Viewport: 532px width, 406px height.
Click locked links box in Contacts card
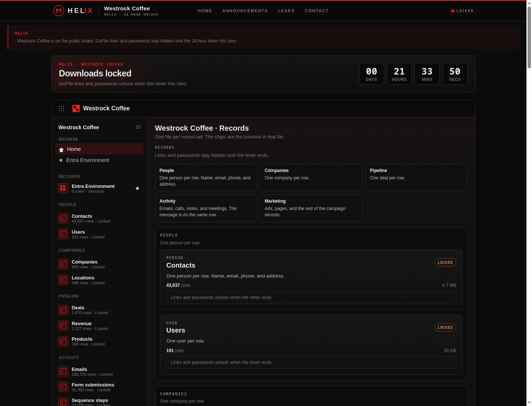pos(311,297)
